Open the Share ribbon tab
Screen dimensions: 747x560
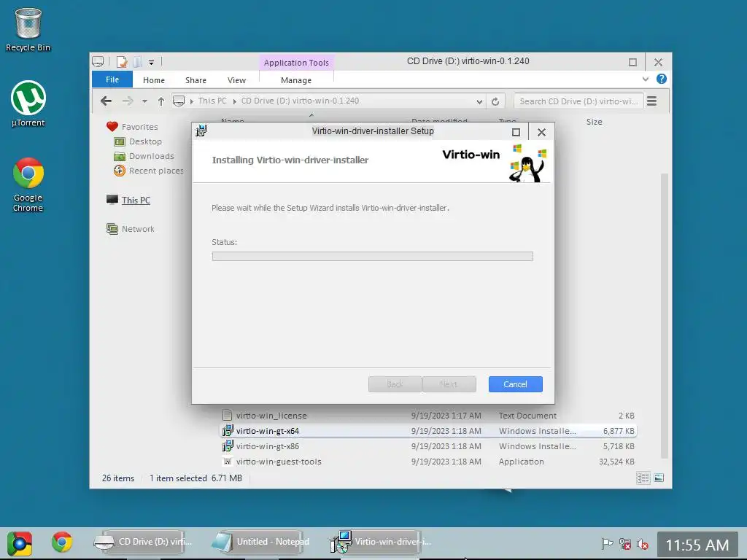[196, 80]
